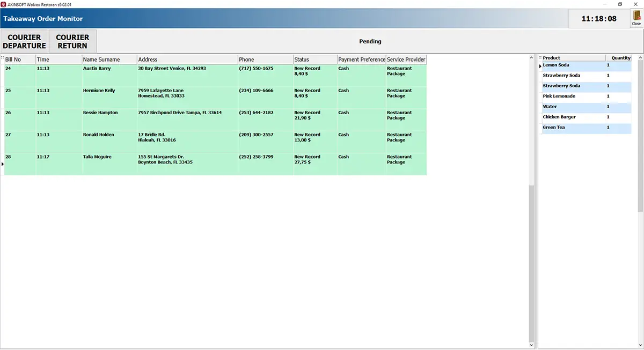
Task: Click the Product column header
Action: tap(573, 58)
